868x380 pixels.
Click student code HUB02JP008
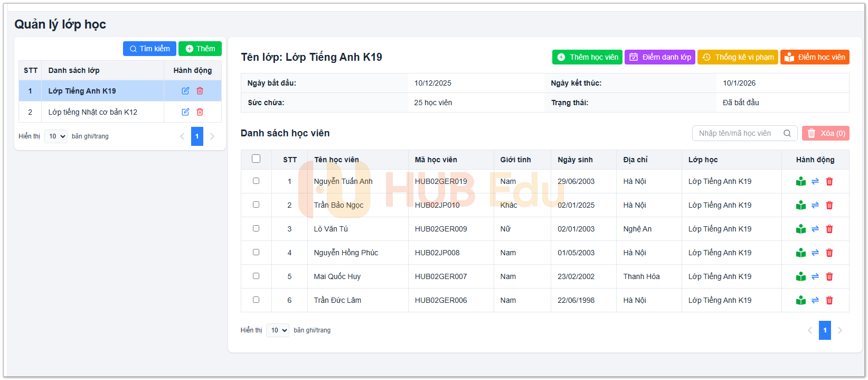[437, 253]
